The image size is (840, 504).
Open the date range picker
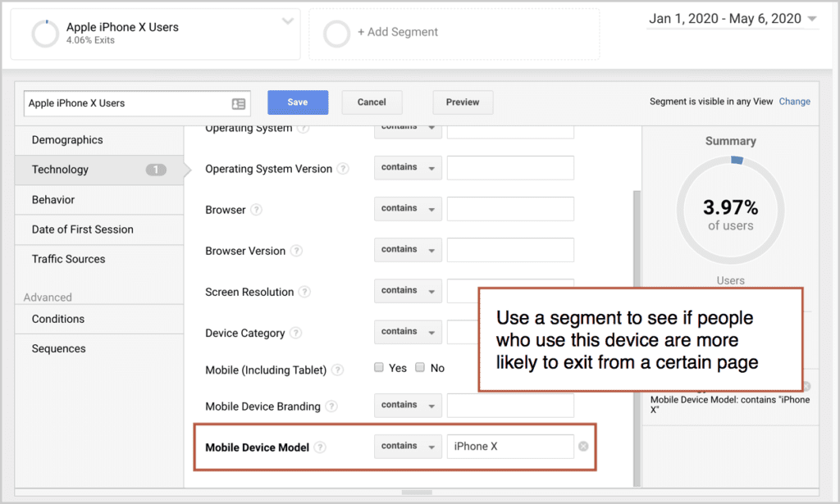coord(732,19)
